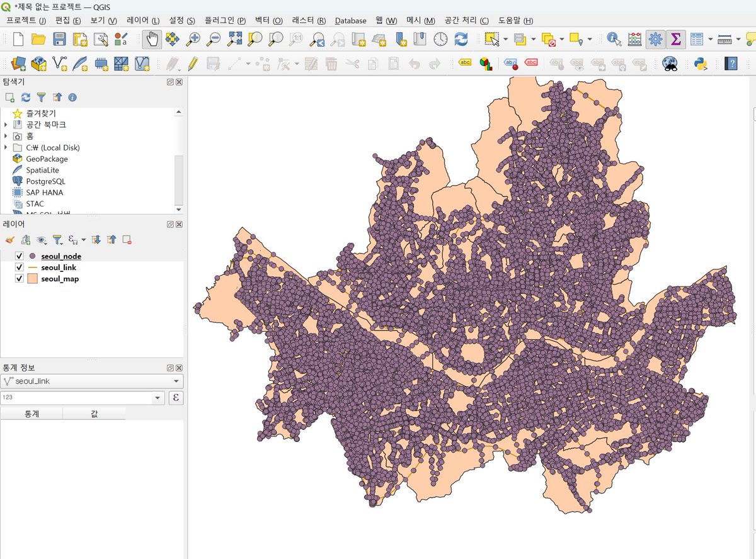Open the Style Manager icon
The width and height of the screenshot is (756, 559).
121,39
